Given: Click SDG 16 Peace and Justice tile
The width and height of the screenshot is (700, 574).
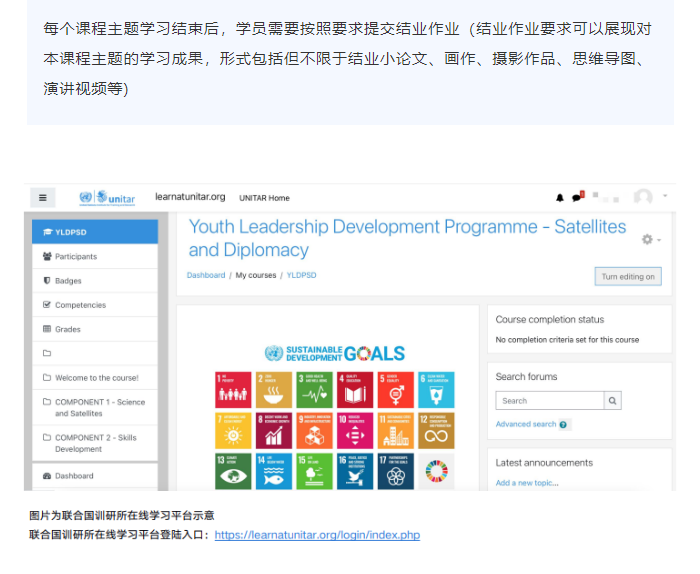Looking at the screenshot, I should coord(355,471).
